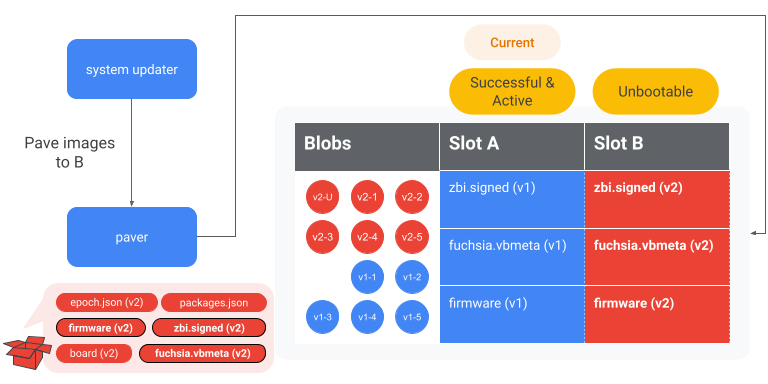Click the red zbi.signed (v2) Slot B cell
The width and height of the screenshot is (768, 384).
pyautogui.click(x=657, y=199)
